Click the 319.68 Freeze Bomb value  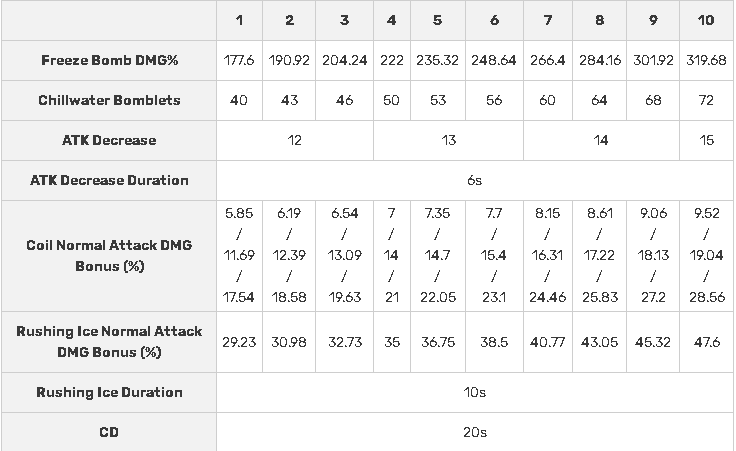[707, 60]
